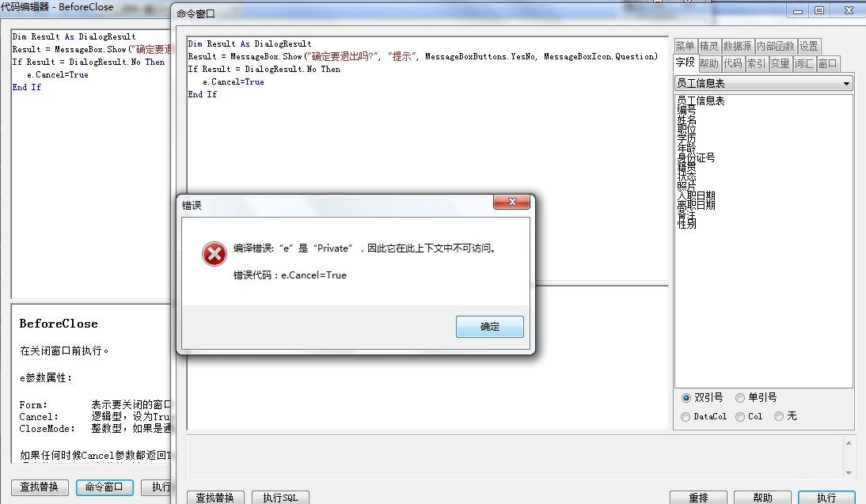Screen dimensions: 866x504
Task: Click scroll-down arrow of output box
Action: [849, 473]
